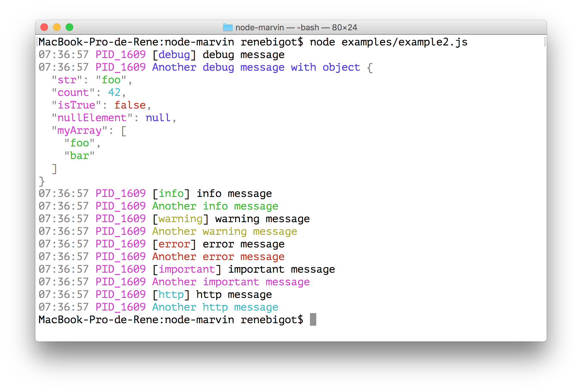Click the '[debug]' tag text
The height and width of the screenshot is (392, 582).
coord(174,55)
